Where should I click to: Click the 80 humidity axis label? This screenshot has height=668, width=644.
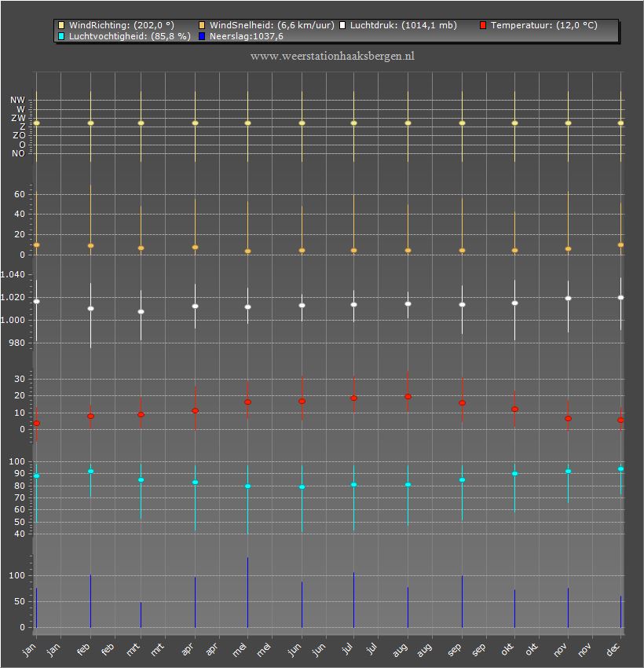[20, 486]
